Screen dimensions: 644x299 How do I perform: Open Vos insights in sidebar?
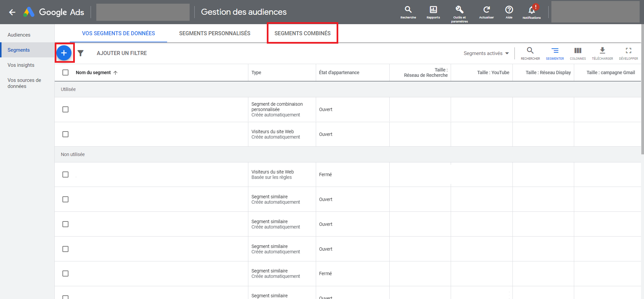[x=21, y=65]
